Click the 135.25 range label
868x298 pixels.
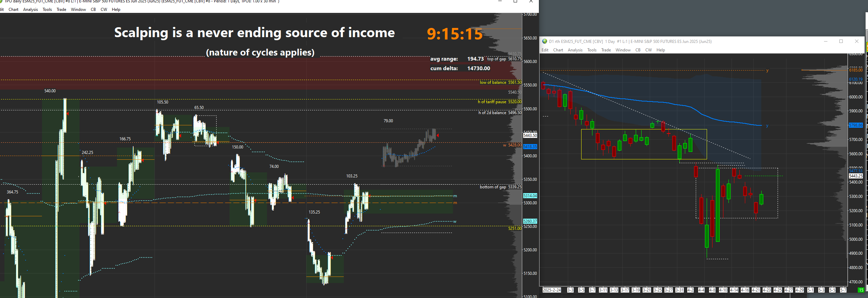pyautogui.click(x=314, y=212)
